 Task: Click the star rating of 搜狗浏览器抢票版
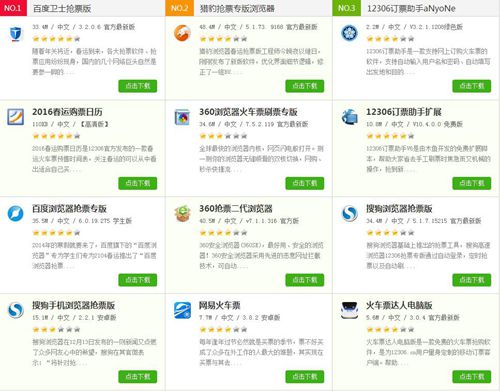point(390,233)
